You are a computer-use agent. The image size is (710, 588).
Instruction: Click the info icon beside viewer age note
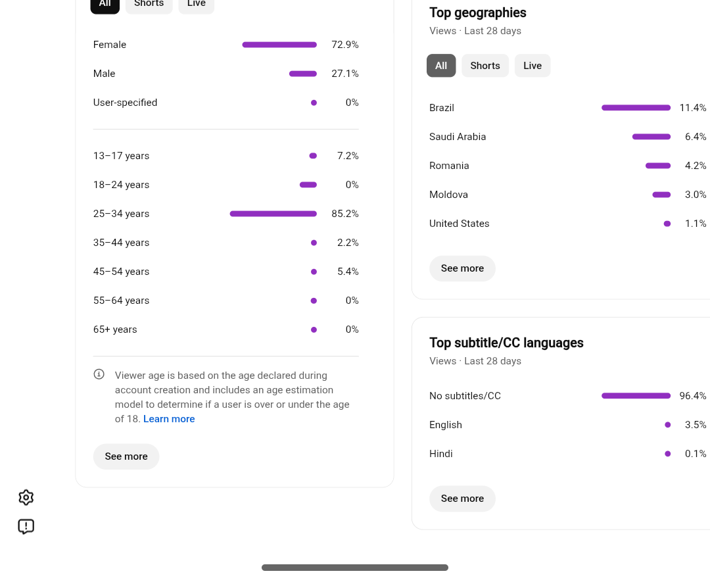point(99,374)
